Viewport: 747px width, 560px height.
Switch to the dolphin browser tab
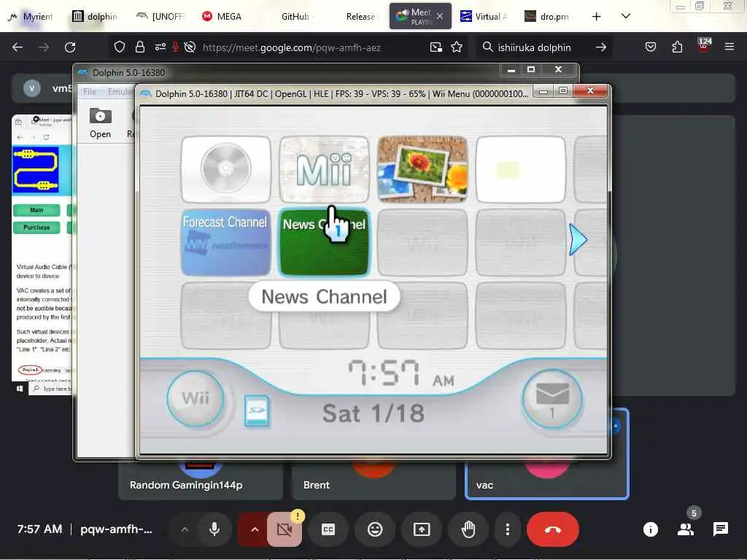click(96, 17)
